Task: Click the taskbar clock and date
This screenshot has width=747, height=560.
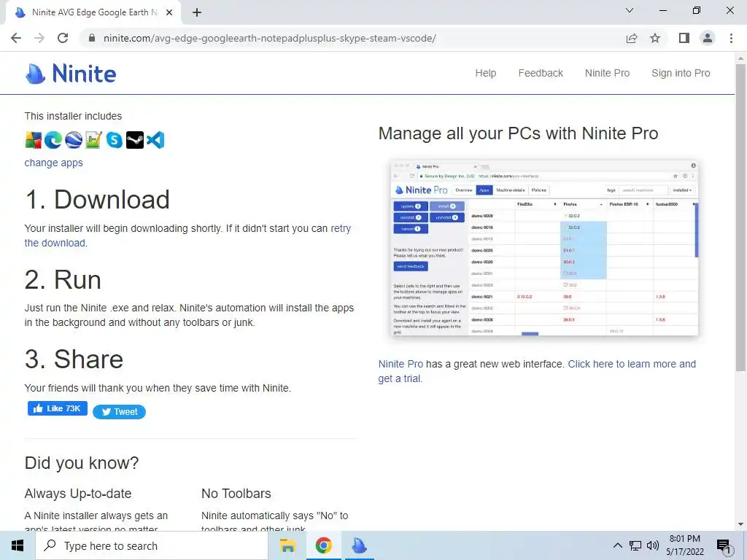Action: 684,545
